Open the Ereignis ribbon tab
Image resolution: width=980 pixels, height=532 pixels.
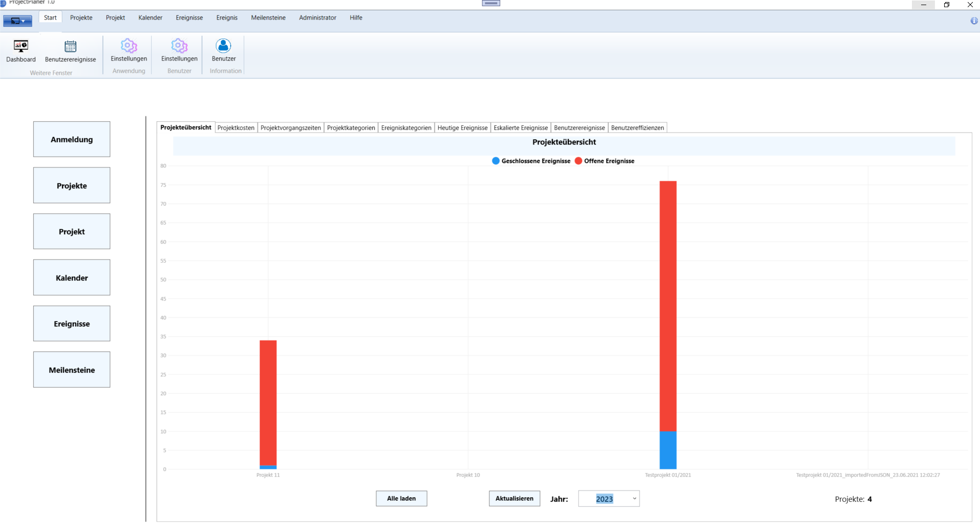click(x=227, y=17)
